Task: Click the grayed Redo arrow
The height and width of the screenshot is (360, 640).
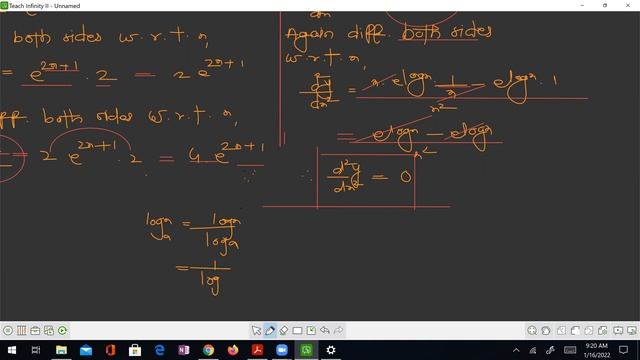Action: 338,330
